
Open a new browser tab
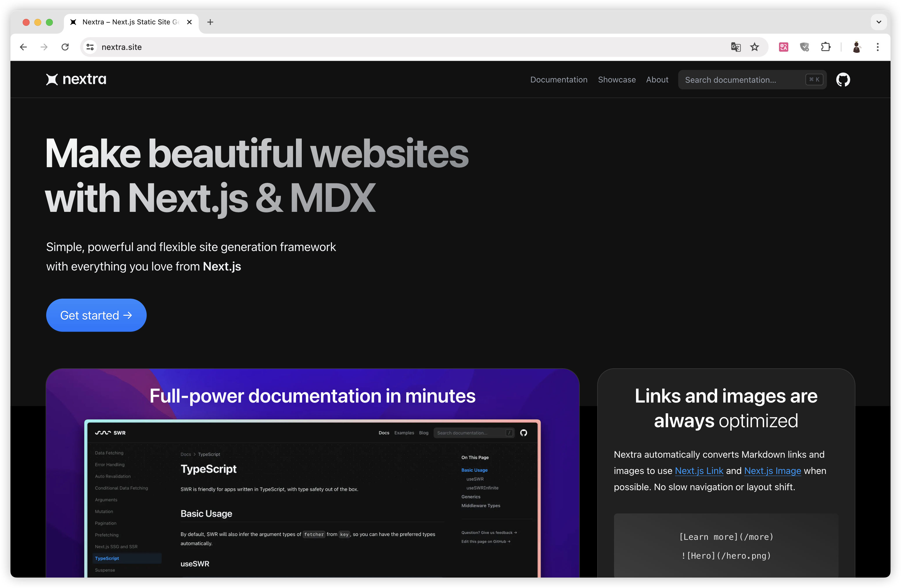pyautogui.click(x=210, y=22)
